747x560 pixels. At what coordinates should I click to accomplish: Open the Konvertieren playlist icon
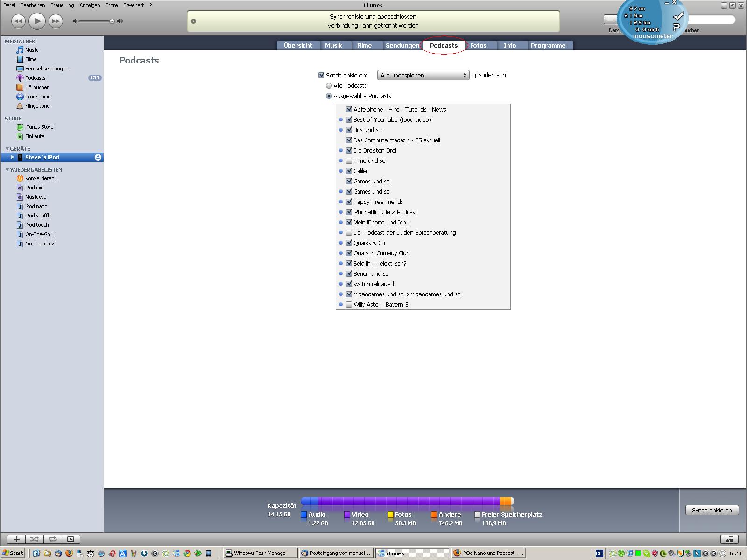tap(20, 178)
